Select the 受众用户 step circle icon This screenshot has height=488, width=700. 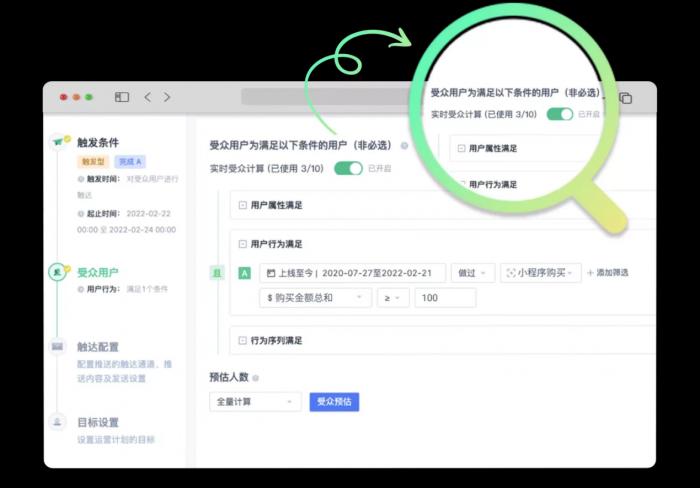pos(57,272)
